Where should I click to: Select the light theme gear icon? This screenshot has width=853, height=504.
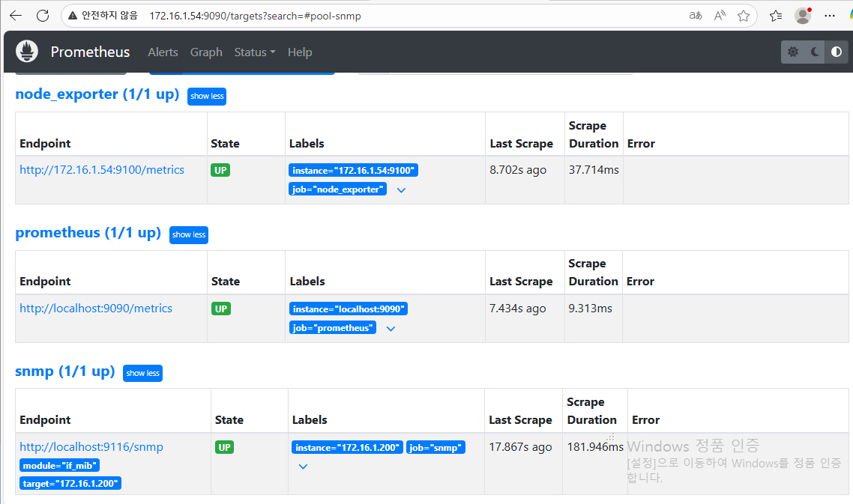point(792,52)
